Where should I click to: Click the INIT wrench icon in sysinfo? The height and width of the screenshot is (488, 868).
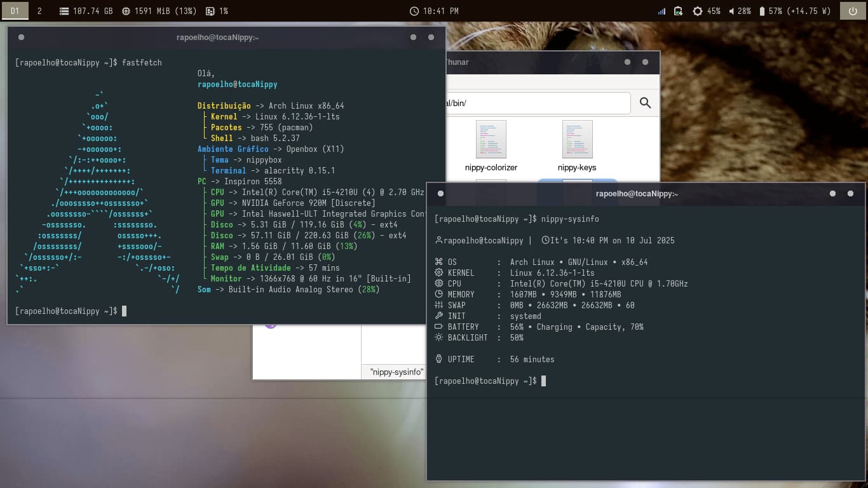coord(438,316)
